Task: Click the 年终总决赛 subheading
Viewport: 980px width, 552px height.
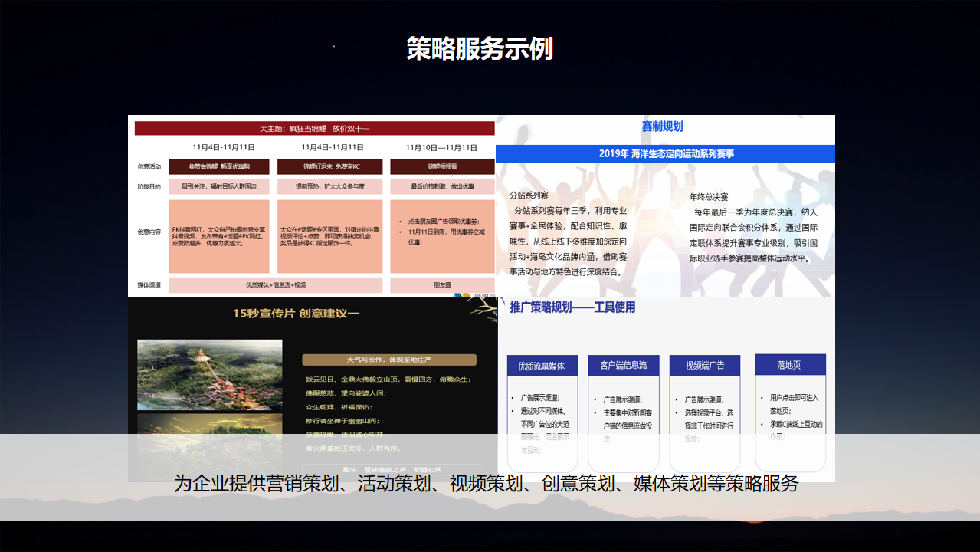Action: click(x=709, y=197)
